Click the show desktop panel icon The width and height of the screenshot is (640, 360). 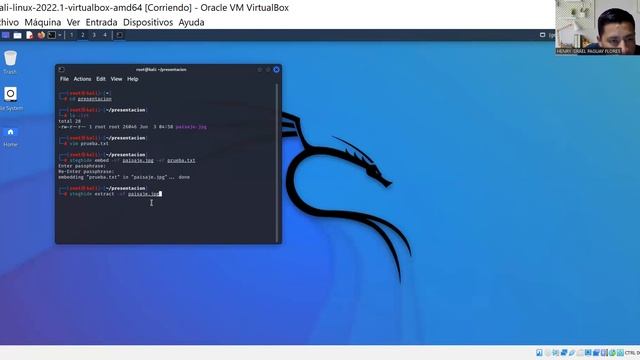click(x=5, y=35)
